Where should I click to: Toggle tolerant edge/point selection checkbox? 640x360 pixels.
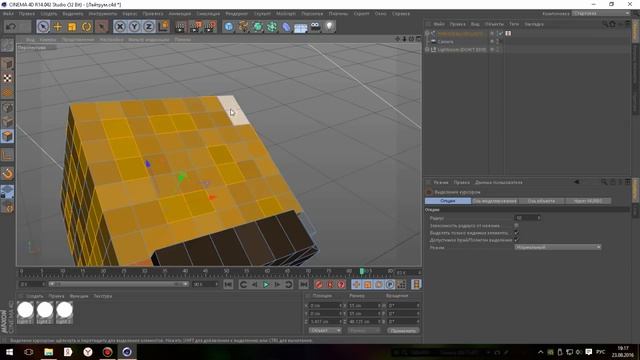click(516, 240)
